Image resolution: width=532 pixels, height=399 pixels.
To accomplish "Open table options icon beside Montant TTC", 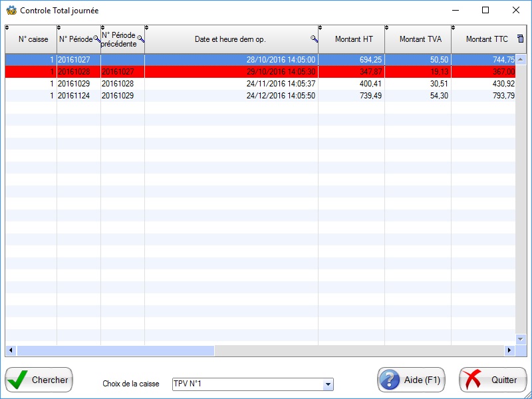I will coord(521,39).
